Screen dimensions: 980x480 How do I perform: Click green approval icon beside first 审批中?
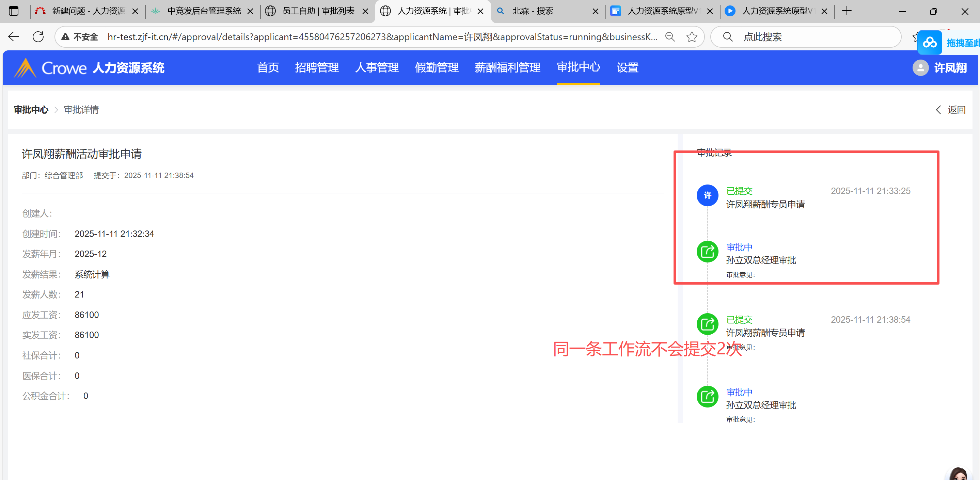point(707,252)
